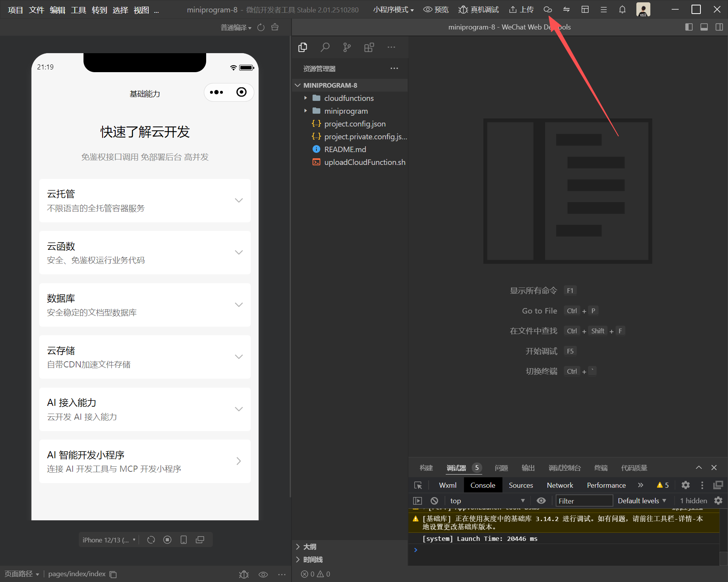This screenshot has width=728, height=582.
Task: Click the element inspect selector icon
Action: click(418, 485)
